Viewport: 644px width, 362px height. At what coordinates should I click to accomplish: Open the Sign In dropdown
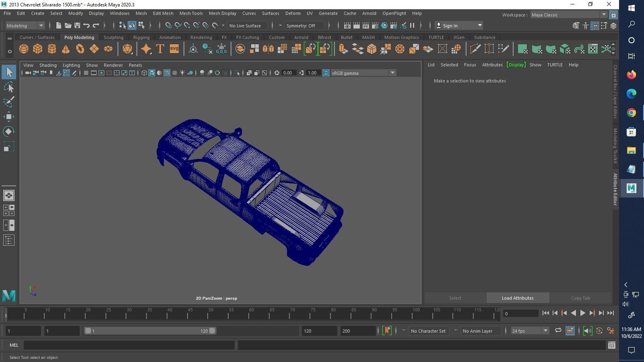click(459, 25)
